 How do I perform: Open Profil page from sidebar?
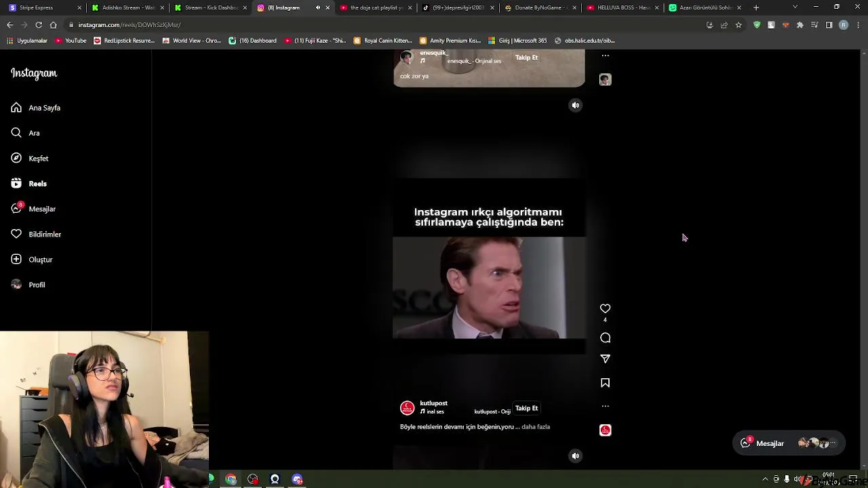(28, 285)
